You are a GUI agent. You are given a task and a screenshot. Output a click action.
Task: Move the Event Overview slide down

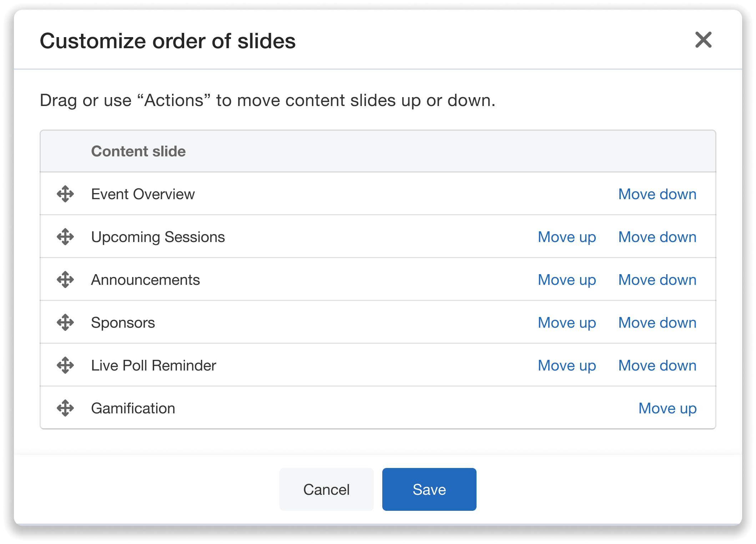coord(657,194)
